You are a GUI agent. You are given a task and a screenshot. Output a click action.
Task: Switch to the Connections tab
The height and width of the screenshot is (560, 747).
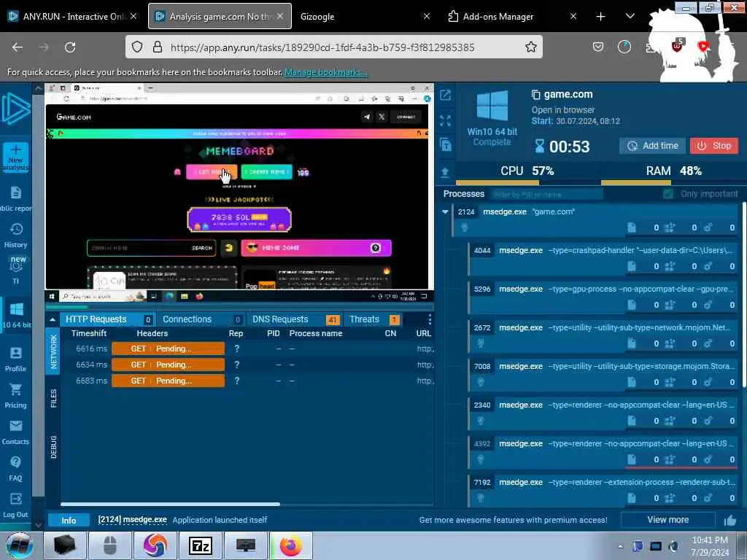(x=201, y=319)
